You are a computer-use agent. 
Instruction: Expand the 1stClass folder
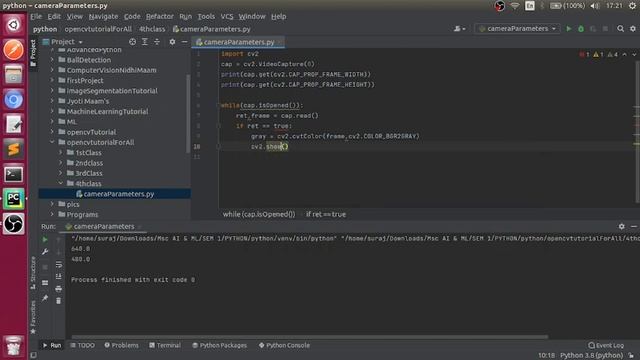click(x=61, y=153)
